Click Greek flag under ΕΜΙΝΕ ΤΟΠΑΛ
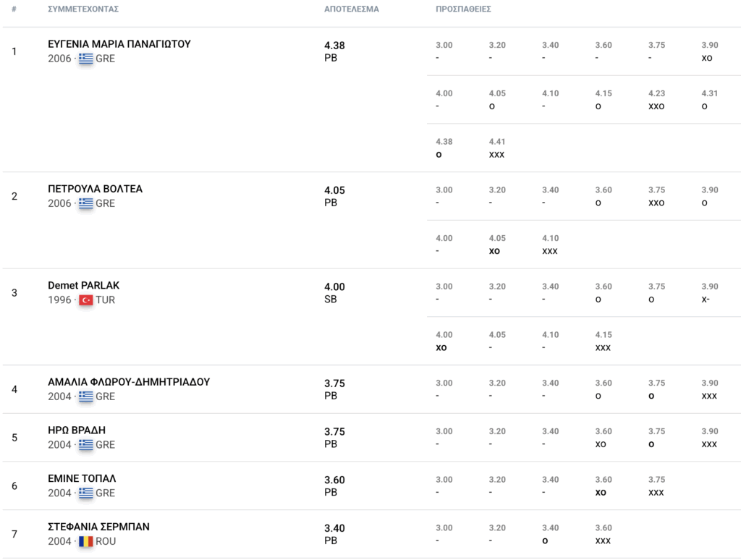Viewport: 741px width, 560px height. pos(85,493)
